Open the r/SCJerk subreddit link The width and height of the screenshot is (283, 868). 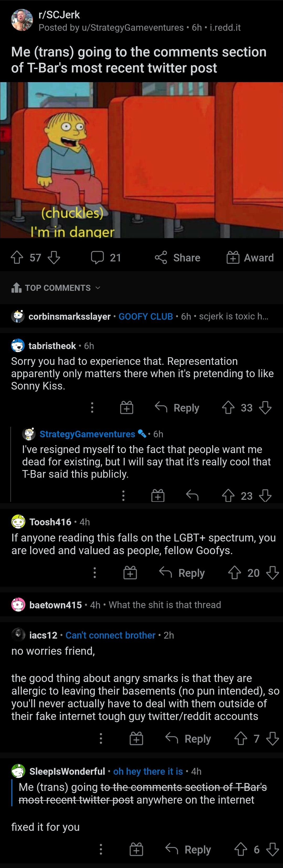pyautogui.click(x=59, y=15)
